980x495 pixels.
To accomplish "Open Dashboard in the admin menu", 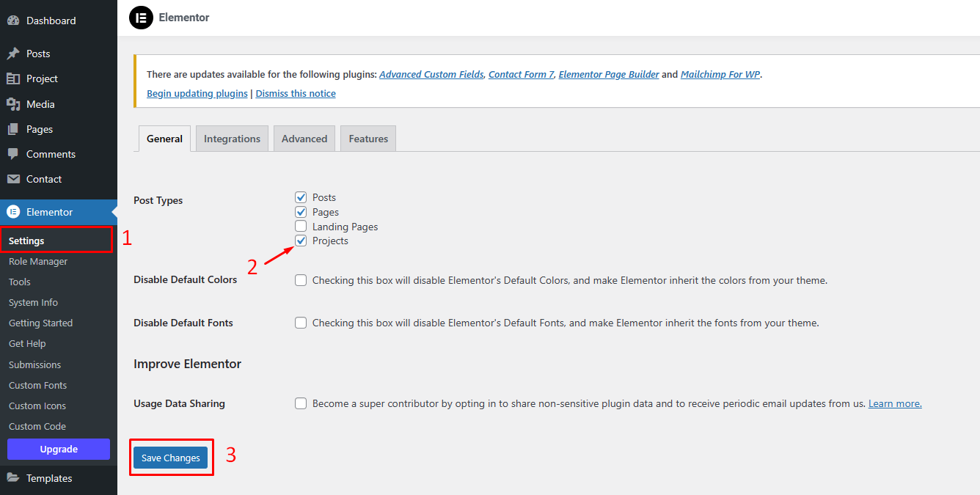I will [59, 21].
